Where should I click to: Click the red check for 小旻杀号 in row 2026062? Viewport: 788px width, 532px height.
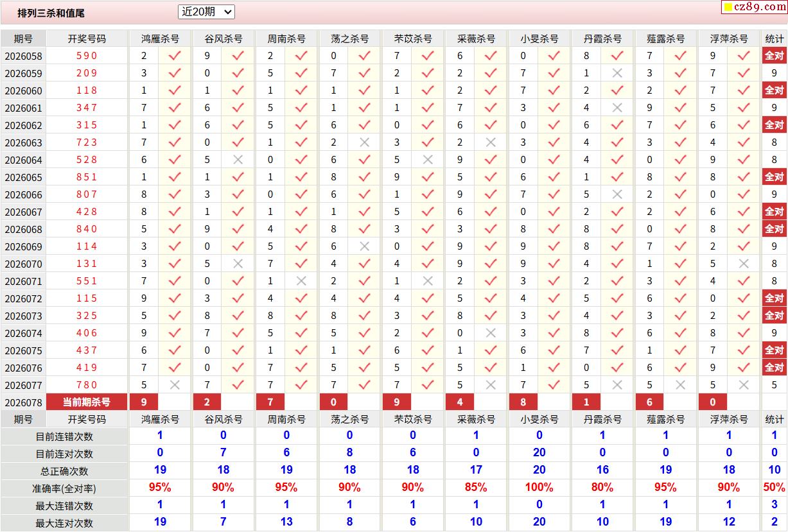coord(554,125)
